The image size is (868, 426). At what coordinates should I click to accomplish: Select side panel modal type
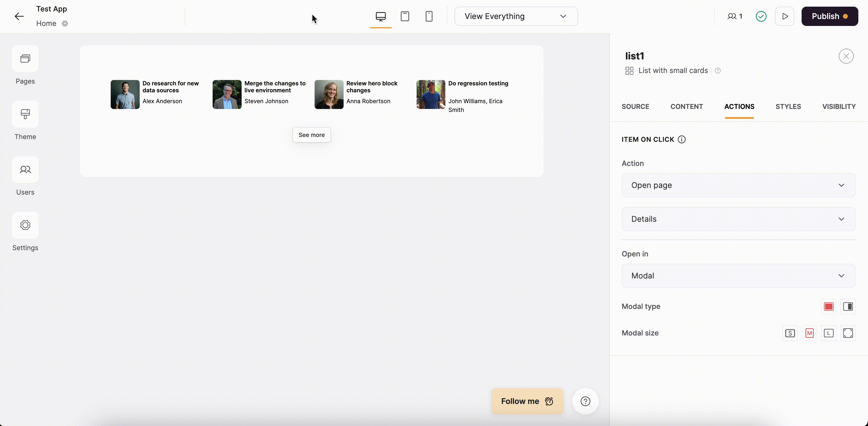pyautogui.click(x=848, y=307)
